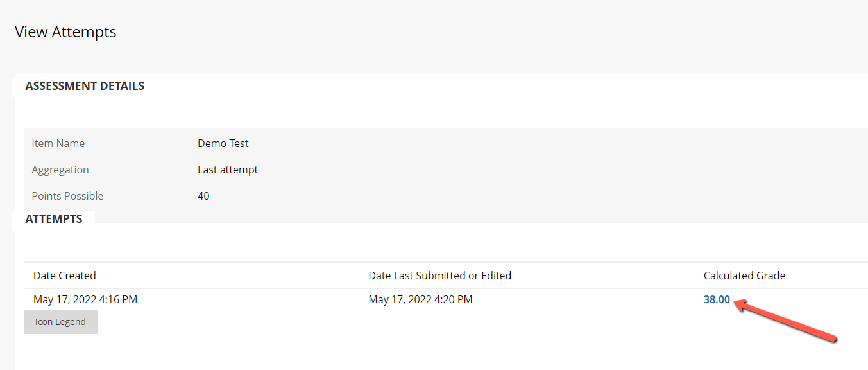The image size is (868, 370).
Task: Click the head of the red arrow
Action: (x=740, y=304)
